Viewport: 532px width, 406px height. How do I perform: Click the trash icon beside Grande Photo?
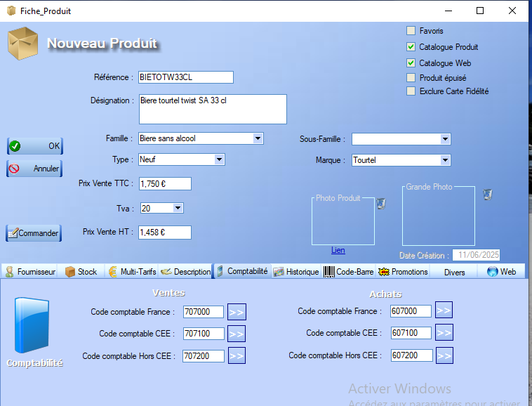point(488,195)
